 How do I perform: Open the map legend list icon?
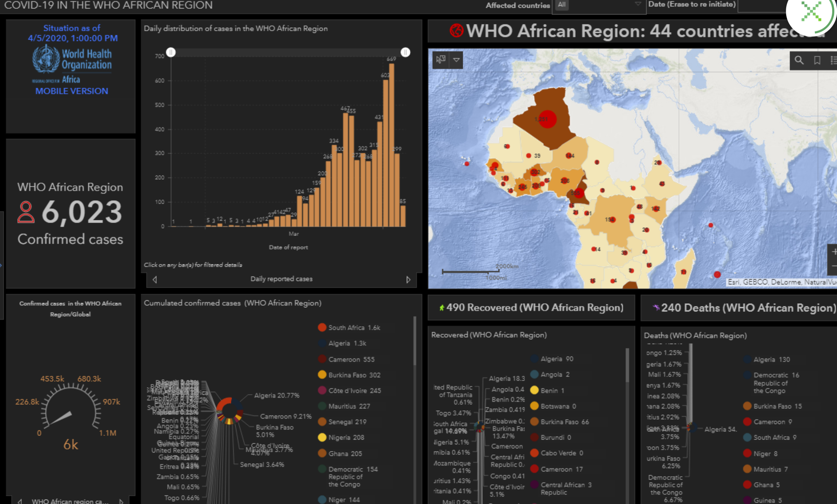coord(833,60)
